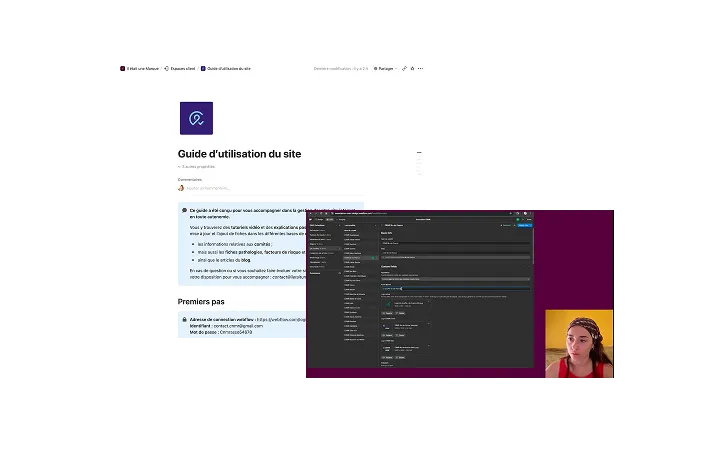Click the commenter avatar beside comment field
This screenshot has width=722, height=450.
[181, 188]
